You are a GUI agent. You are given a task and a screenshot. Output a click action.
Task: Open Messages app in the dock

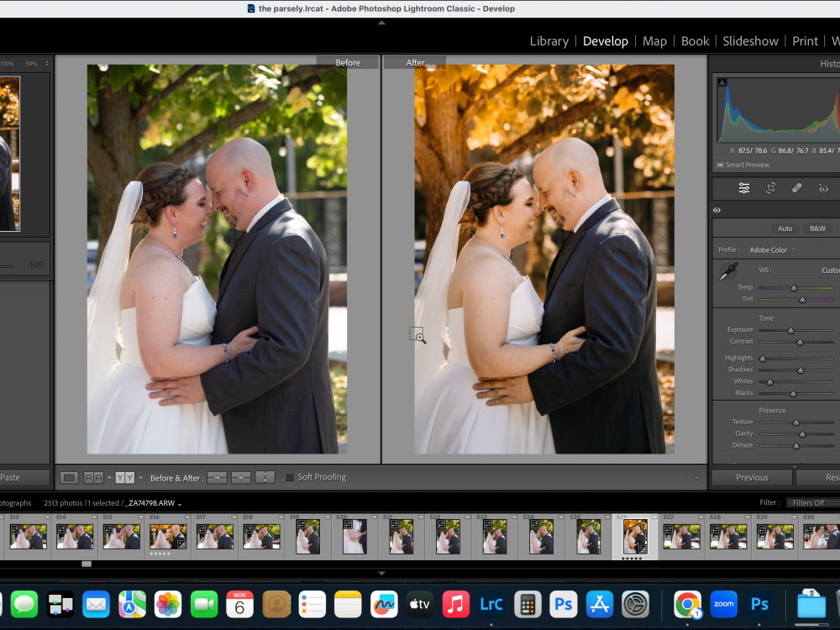24,604
